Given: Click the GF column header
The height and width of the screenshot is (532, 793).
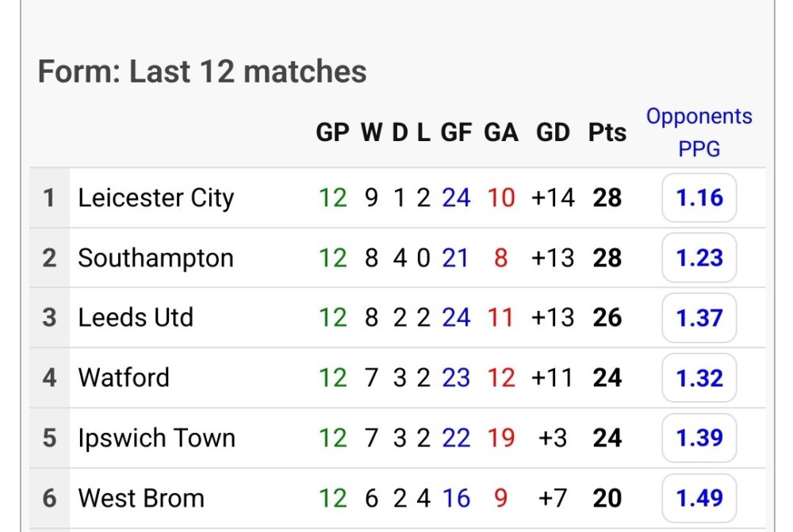Looking at the screenshot, I should click(x=456, y=132).
